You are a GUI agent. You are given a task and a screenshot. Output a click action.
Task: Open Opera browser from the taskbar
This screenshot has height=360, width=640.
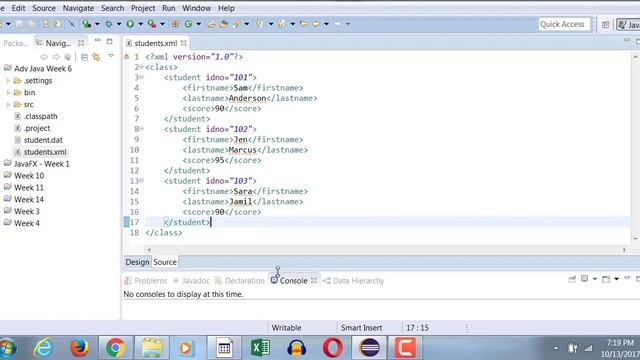333,348
